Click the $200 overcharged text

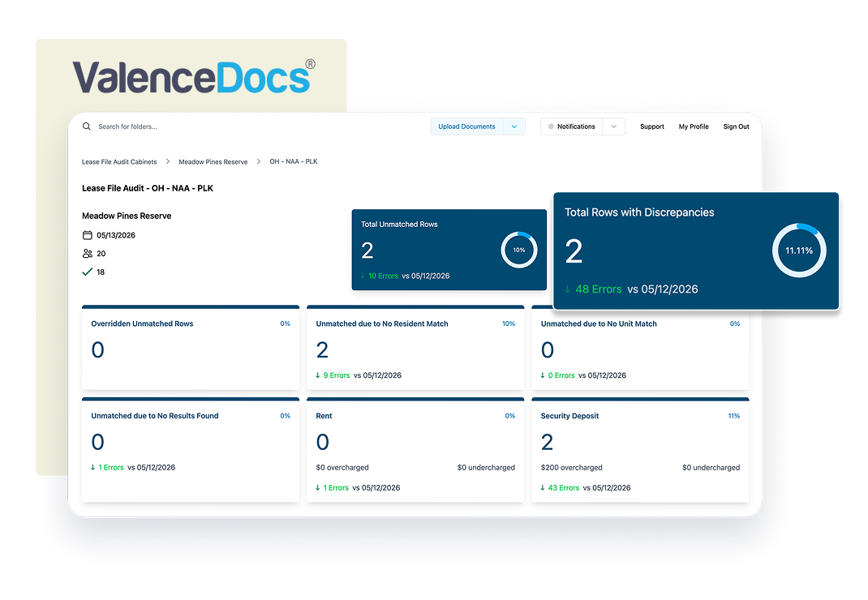coord(571,468)
